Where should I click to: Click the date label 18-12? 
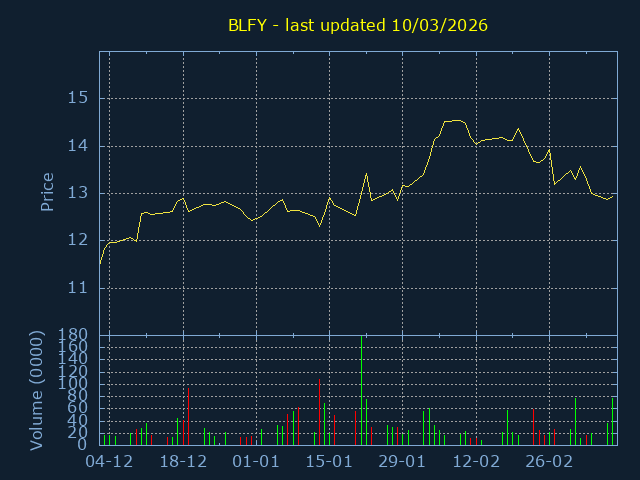[x=183, y=462]
